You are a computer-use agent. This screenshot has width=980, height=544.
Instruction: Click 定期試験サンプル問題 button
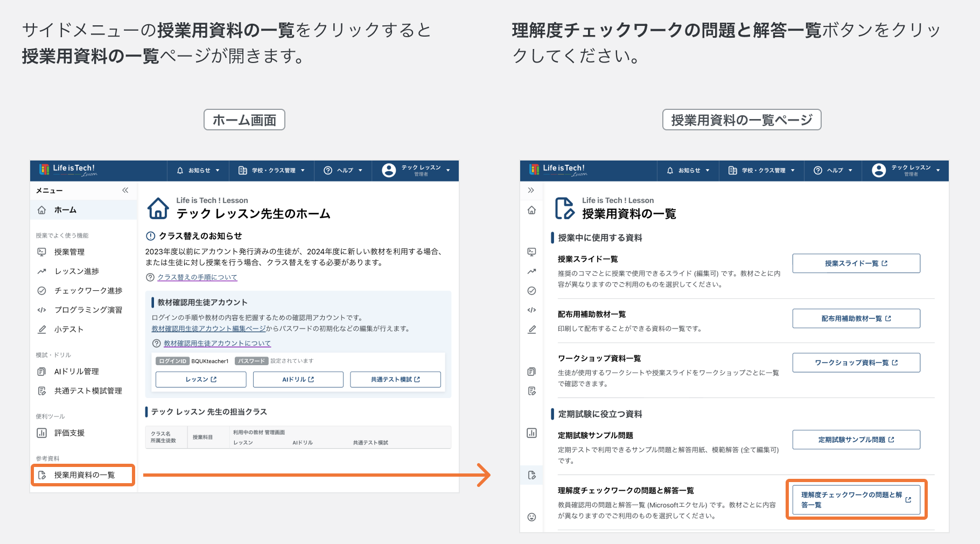[856, 440]
